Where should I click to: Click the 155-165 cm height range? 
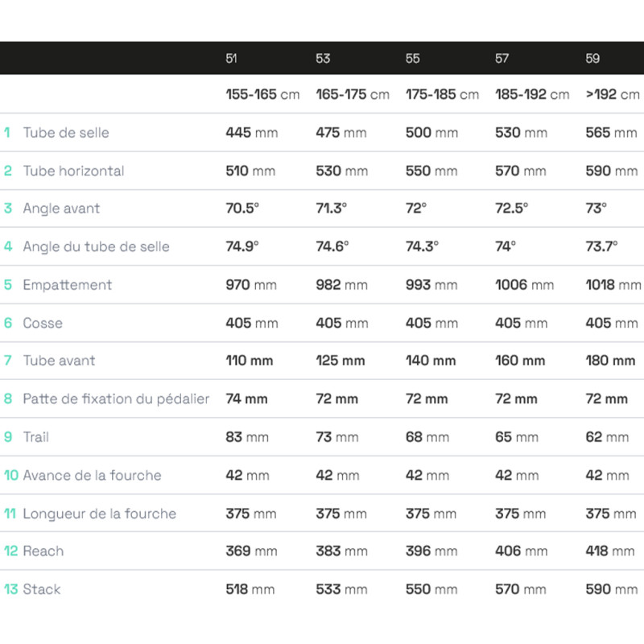263,94
